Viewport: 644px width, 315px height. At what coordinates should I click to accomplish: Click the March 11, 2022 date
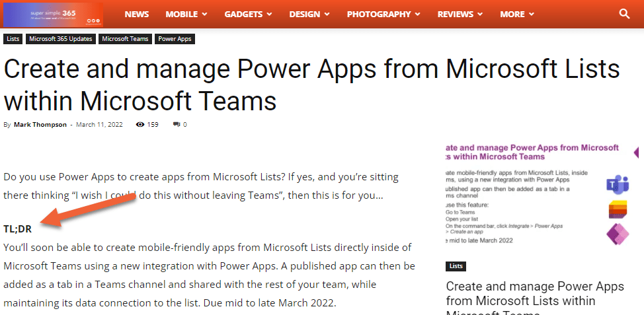(x=99, y=125)
